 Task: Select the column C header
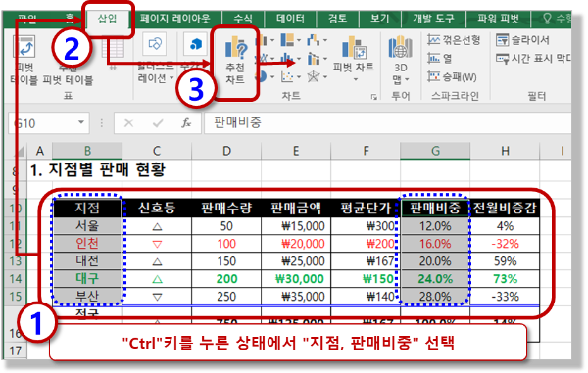(x=157, y=151)
